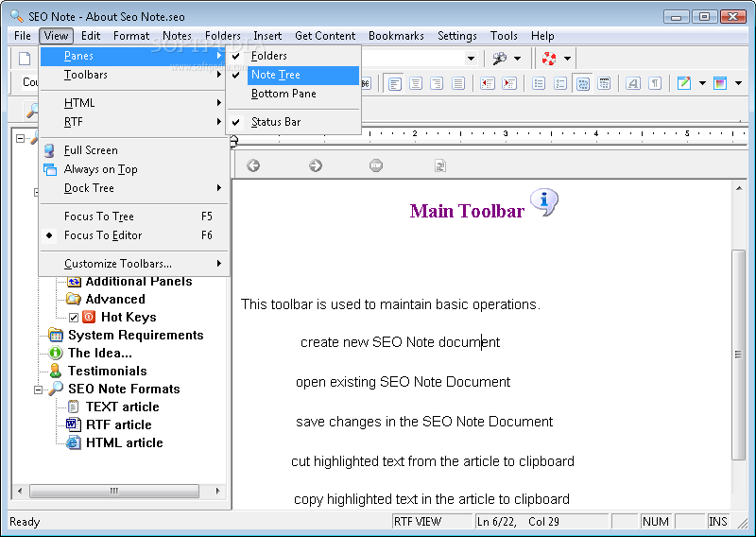The height and width of the screenshot is (537, 756).
Task: Uncheck the Hot Keys checkbox
Action: pos(74,318)
